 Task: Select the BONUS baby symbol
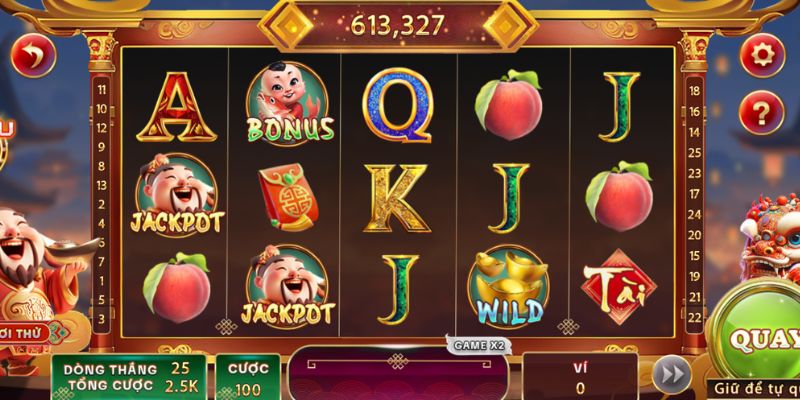289,103
